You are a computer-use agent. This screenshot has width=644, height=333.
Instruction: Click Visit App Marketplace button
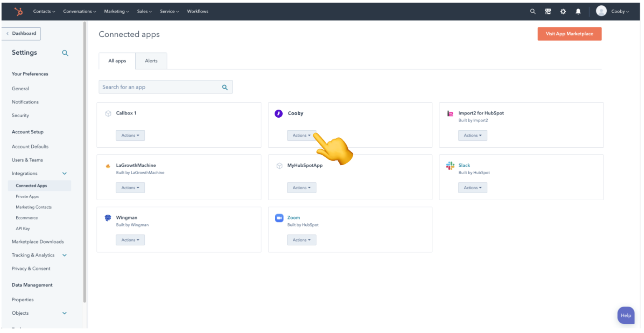click(569, 34)
